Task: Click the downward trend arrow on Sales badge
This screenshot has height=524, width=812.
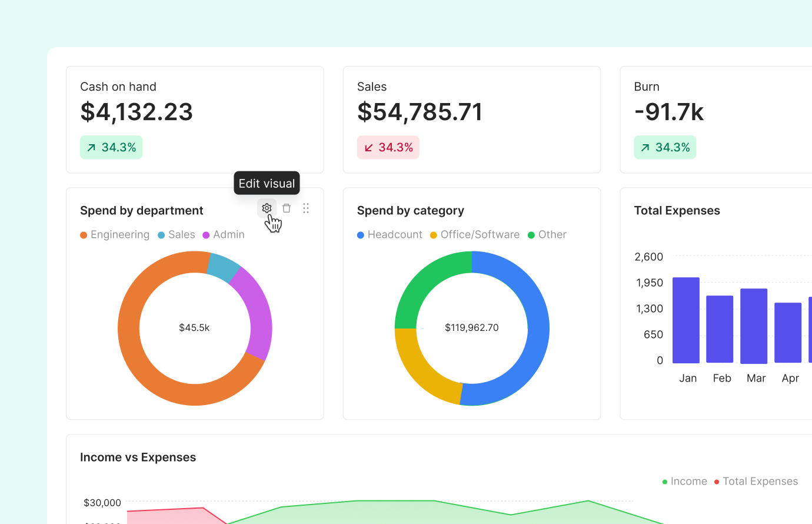Action: pyautogui.click(x=368, y=147)
